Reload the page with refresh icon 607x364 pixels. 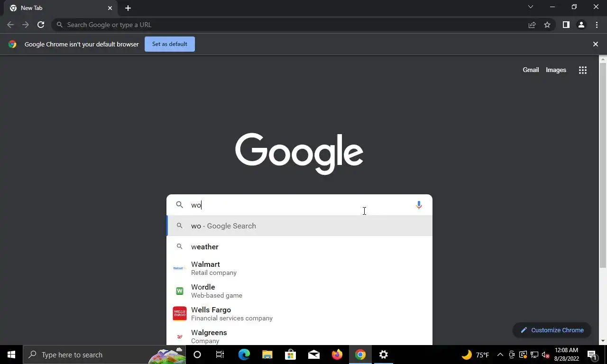41,25
